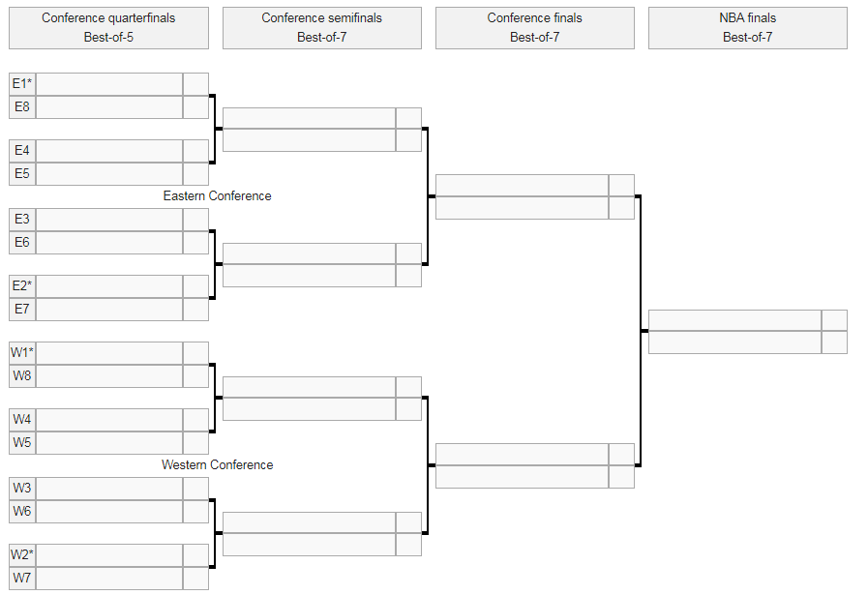Click the E2* seed team name field
The height and width of the screenshot is (595, 868).
coord(108,286)
